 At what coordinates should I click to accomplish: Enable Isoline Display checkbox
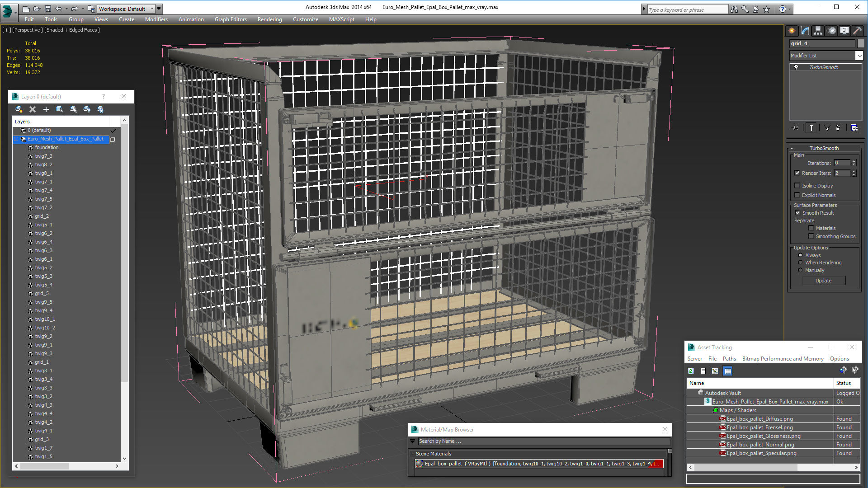click(x=797, y=186)
